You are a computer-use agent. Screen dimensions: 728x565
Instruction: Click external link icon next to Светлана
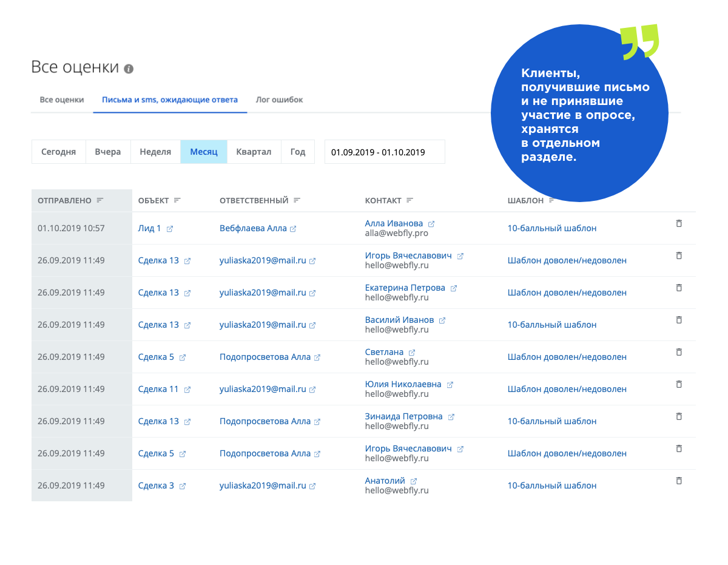[x=412, y=353]
